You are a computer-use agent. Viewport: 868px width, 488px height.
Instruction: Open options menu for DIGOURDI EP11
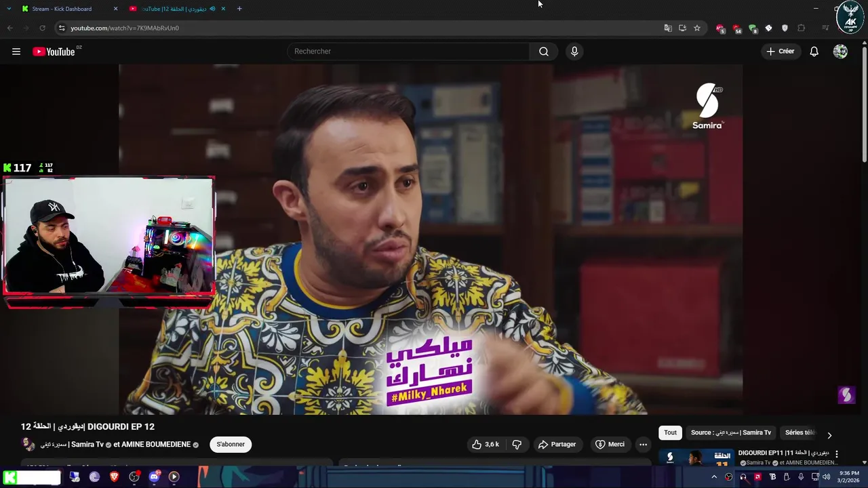(837, 454)
